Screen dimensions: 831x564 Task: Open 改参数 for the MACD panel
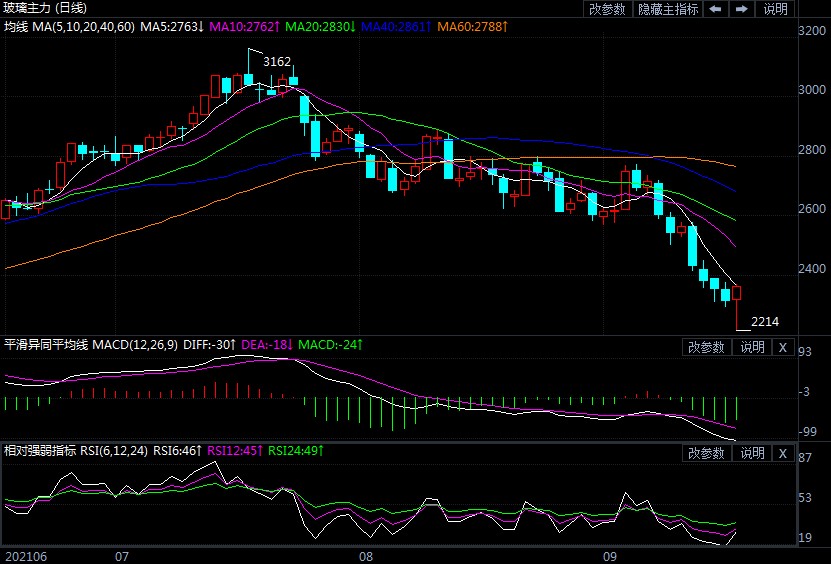[707, 347]
